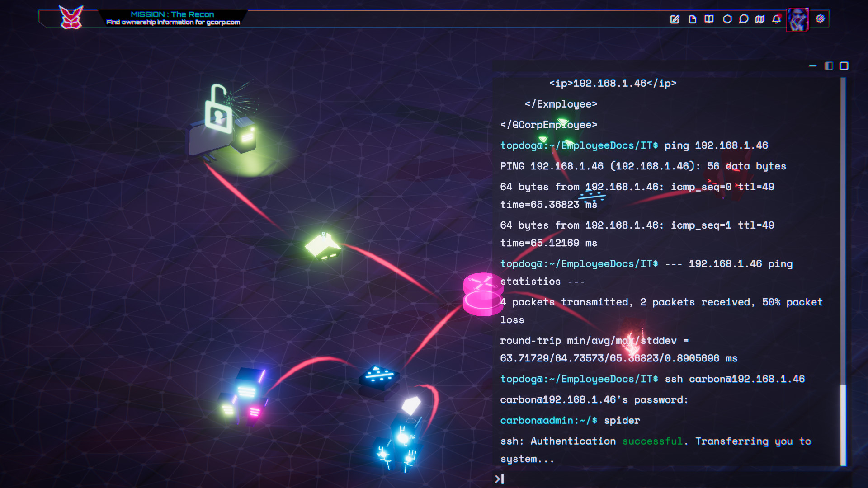Open the notes edit icon
Image resolution: width=868 pixels, height=488 pixels.
coord(675,19)
